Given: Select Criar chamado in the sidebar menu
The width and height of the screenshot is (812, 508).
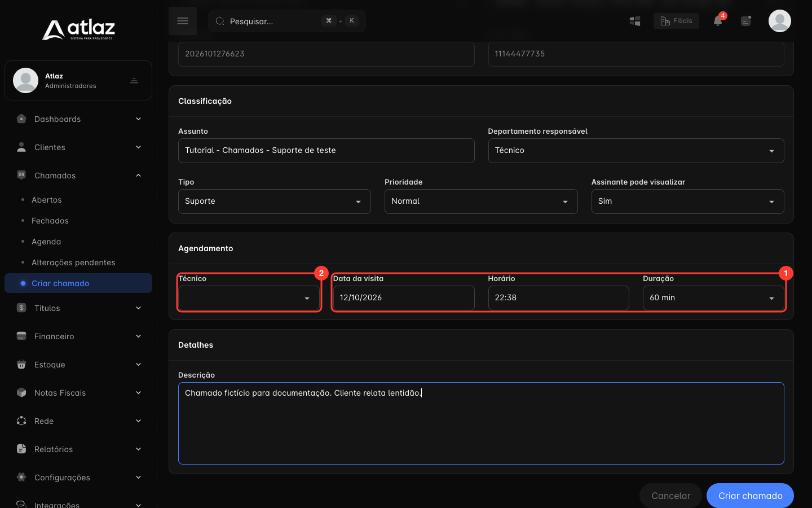Looking at the screenshot, I should (x=78, y=283).
